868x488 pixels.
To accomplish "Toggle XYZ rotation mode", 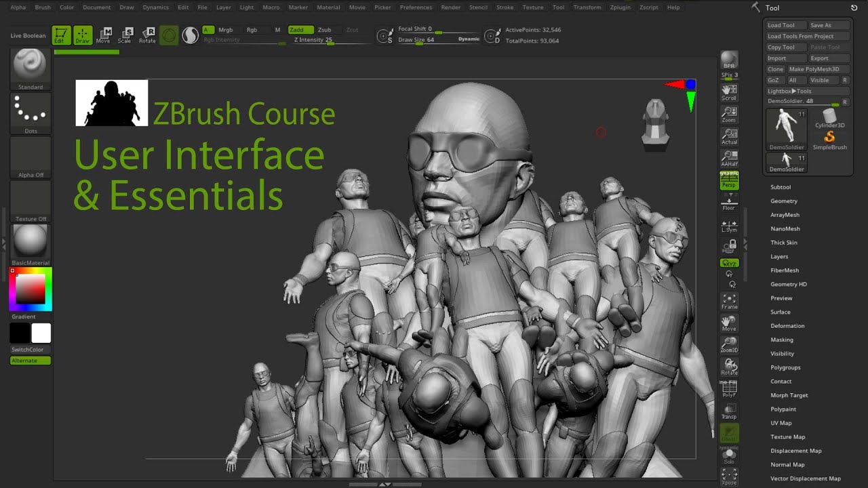I will tap(729, 263).
